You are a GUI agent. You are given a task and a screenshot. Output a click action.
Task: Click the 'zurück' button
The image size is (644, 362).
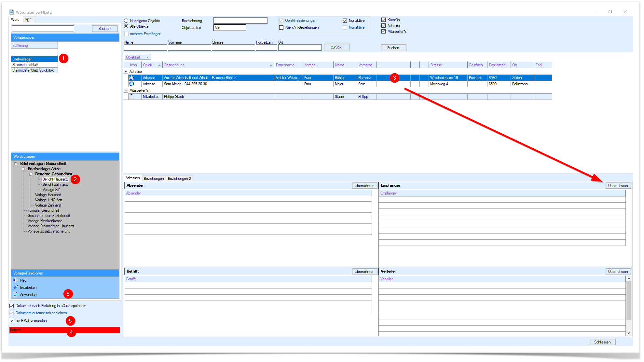click(336, 47)
